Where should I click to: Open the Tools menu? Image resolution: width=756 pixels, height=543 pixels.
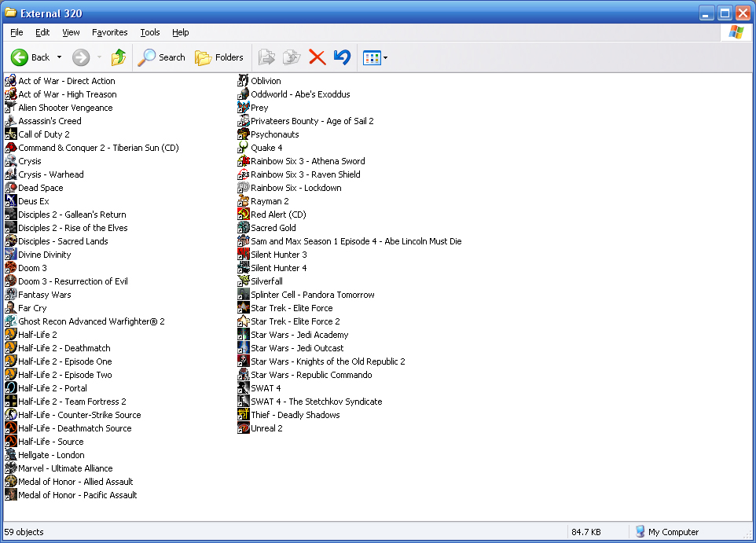(x=150, y=32)
